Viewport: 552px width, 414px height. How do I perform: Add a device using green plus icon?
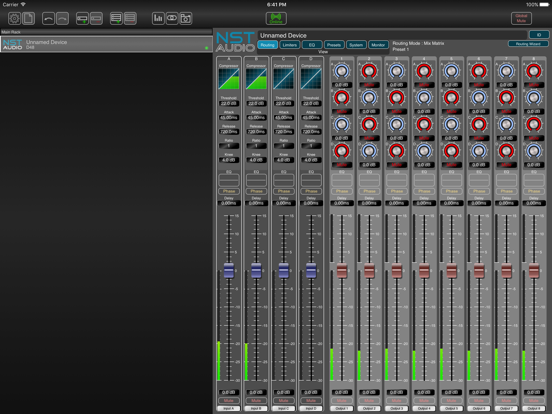(82, 18)
